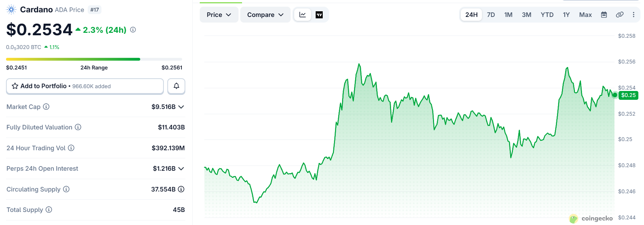
Task: Select the 7D time range
Action: 491,14
